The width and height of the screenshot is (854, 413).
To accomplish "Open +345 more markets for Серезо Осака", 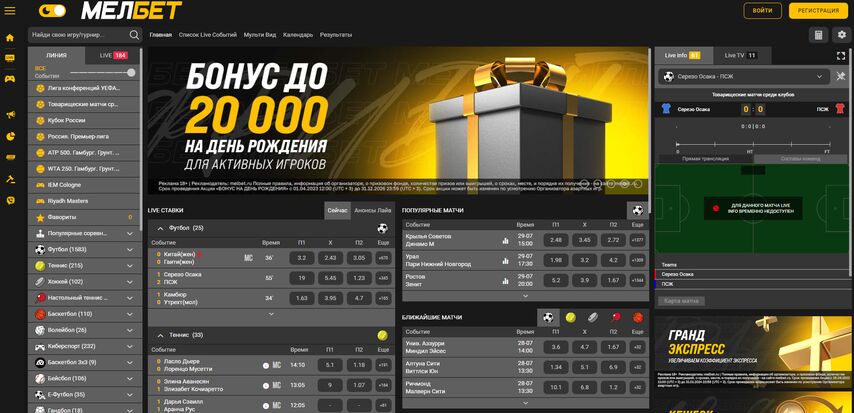I will tap(383, 278).
